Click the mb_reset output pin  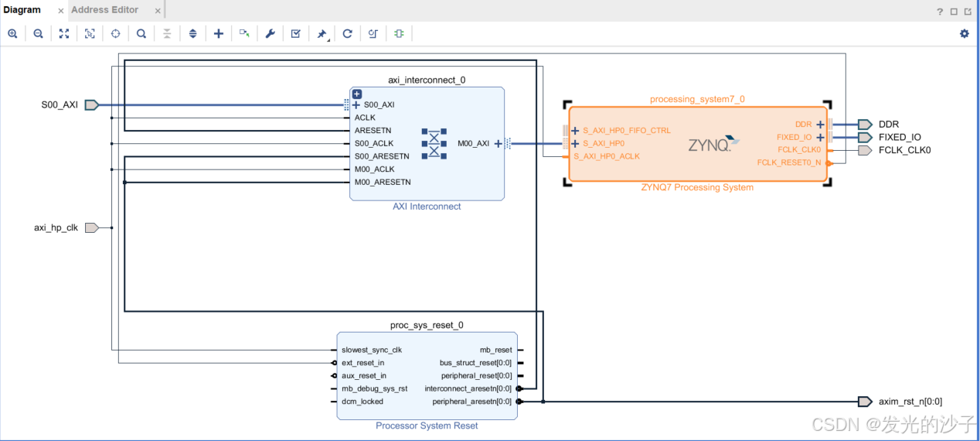click(x=495, y=350)
